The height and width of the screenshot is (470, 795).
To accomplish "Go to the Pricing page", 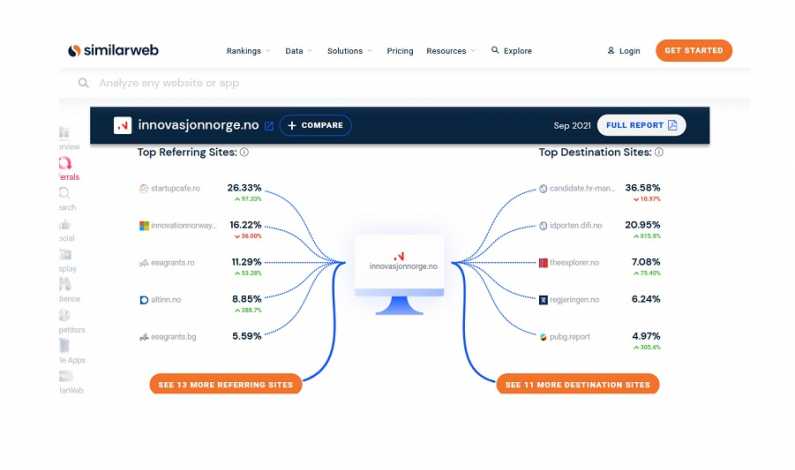I will [400, 51].
